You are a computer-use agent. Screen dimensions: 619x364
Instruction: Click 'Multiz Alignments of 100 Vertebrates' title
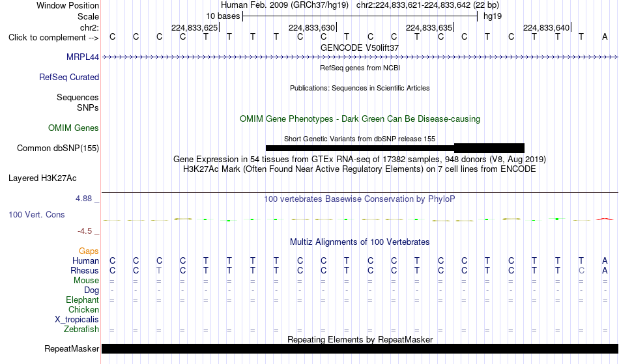click(x=360, y=242)
